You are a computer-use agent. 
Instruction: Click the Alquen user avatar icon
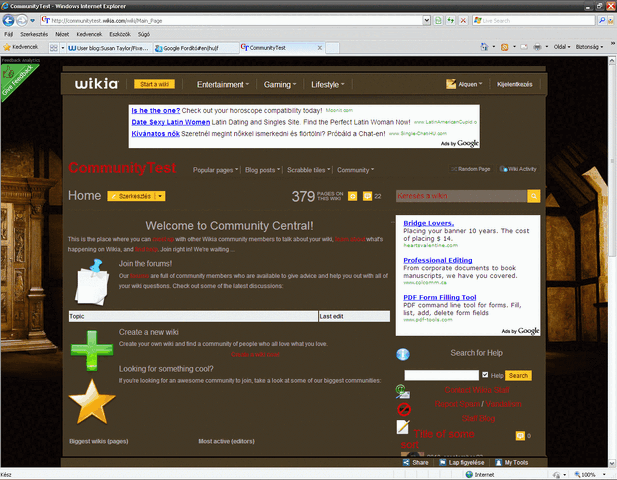pyautogui.click(x=451, y=84)
